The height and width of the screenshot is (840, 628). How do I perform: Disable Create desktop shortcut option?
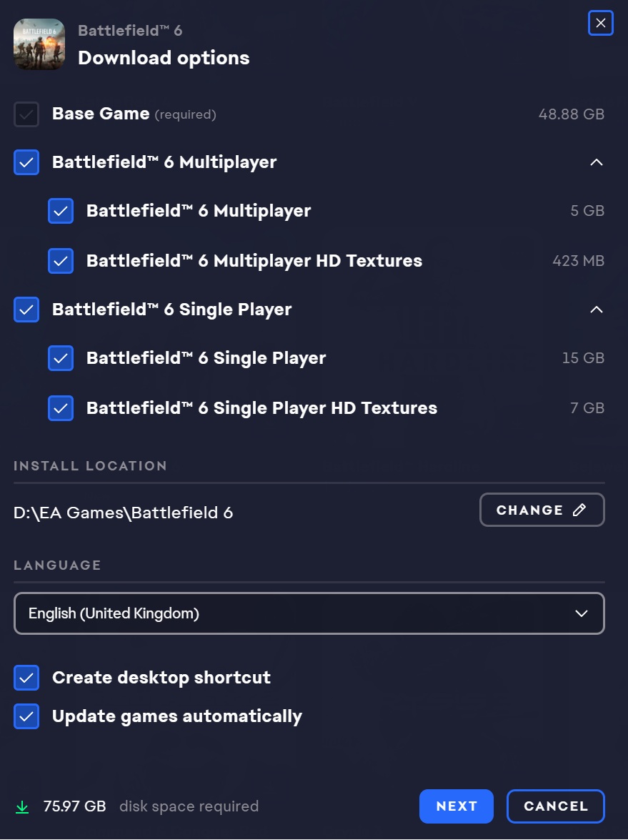click(x=26, y=678)
